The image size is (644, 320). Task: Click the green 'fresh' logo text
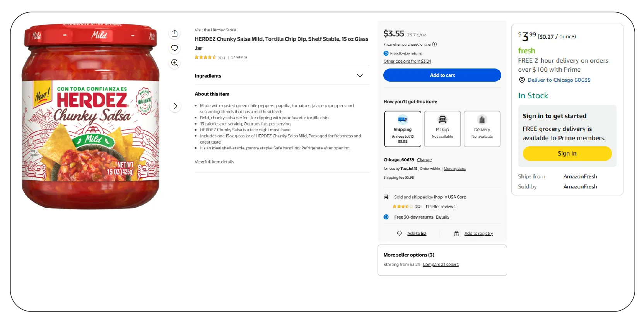[x=526, y=51]
